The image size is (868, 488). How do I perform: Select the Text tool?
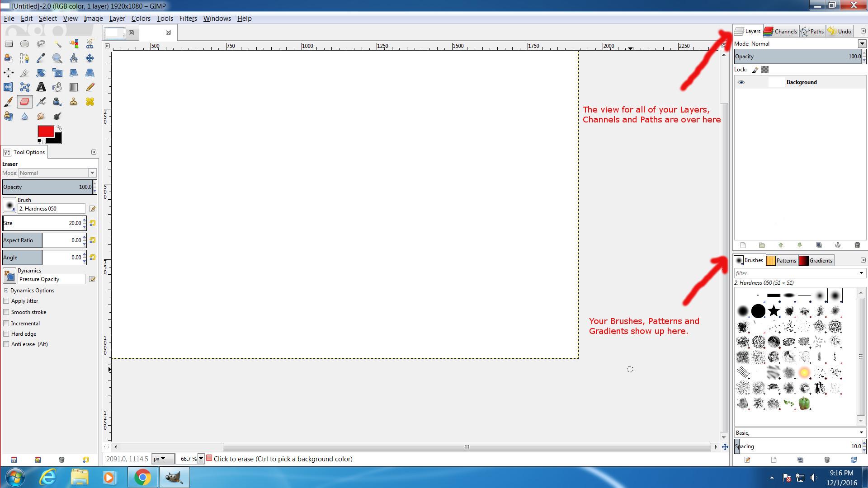point(41,87)
